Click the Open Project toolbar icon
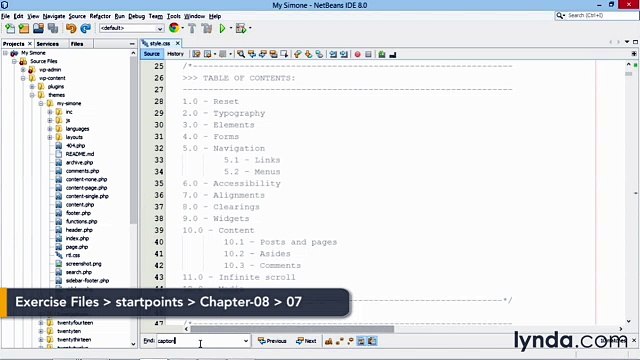 coord(38,28)
